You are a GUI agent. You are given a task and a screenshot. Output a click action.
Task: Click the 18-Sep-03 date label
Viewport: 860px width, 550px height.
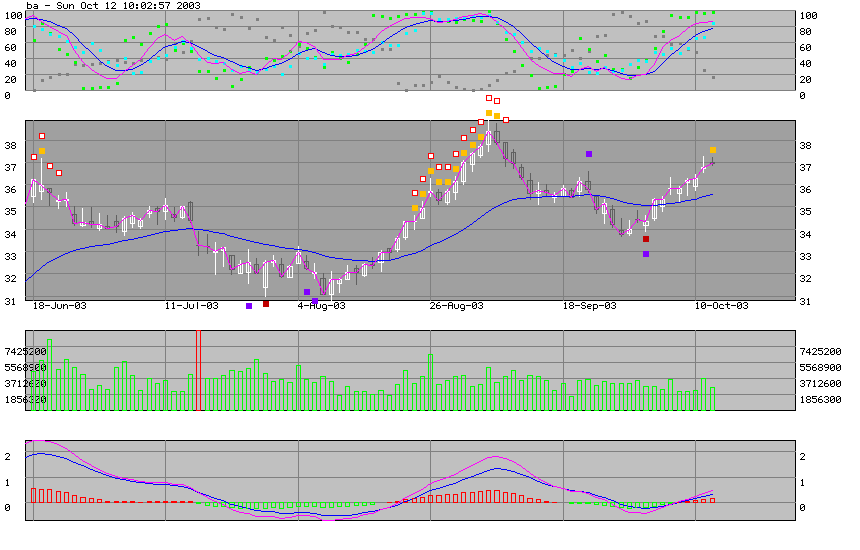pos(589,306)
